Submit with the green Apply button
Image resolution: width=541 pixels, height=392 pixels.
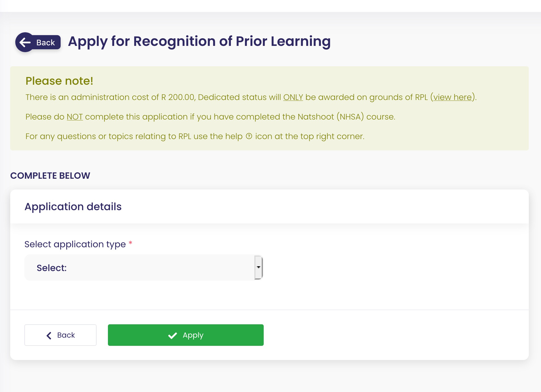(x=186, y=335)
